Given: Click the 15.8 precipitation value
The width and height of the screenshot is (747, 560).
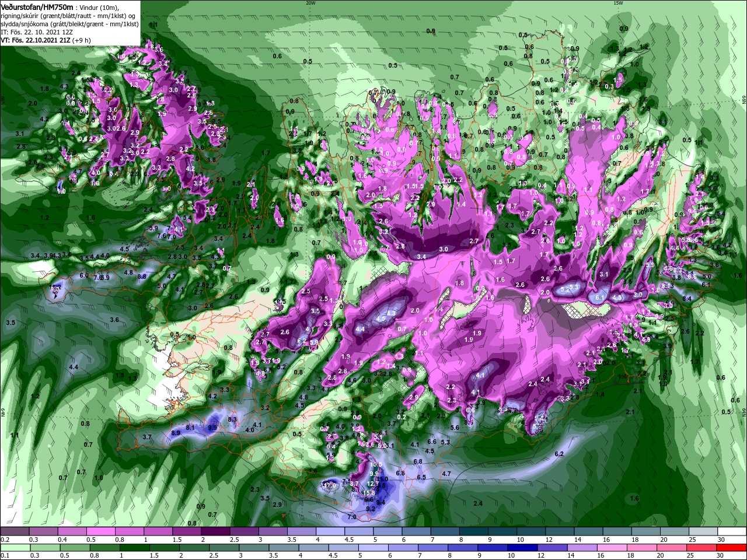Looking at the screenshot, I should (369, 493).
